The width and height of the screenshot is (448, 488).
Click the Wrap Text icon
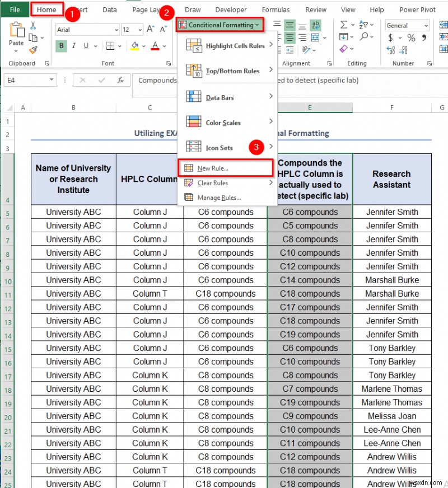tap(315, 25)
